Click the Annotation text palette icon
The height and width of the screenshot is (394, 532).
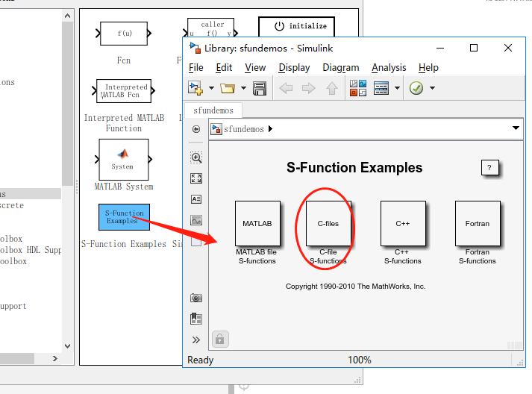click(196, 199)
